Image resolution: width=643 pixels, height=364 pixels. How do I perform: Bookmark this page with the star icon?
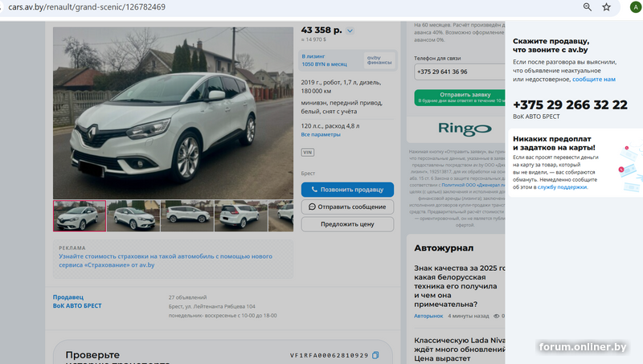point(606,7)
